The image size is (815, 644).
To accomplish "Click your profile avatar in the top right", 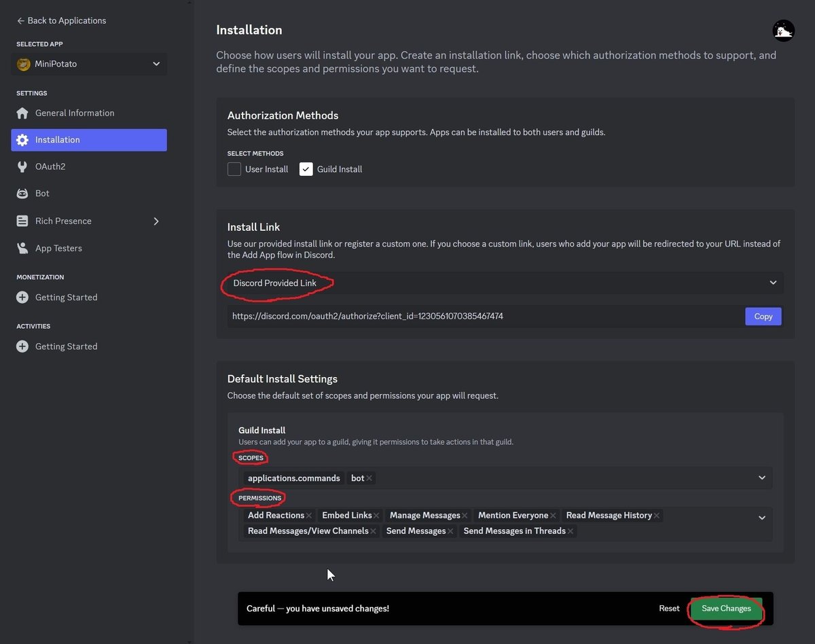I will (783, 30).
